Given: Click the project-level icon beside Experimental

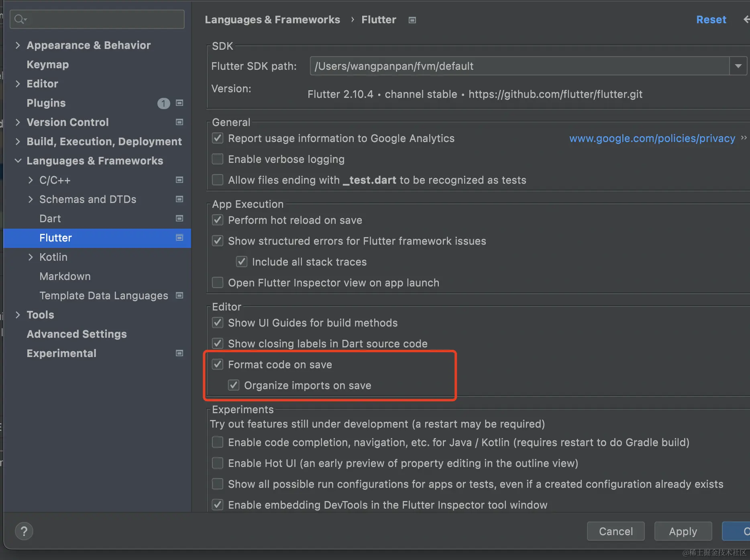Looking at the screenshot, I should tap(179, 353).
